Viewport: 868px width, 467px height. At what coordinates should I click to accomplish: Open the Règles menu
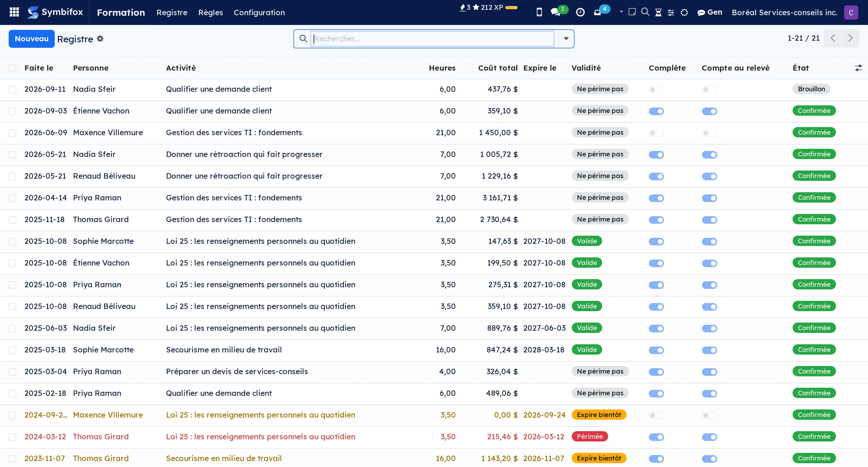[210, 12]
